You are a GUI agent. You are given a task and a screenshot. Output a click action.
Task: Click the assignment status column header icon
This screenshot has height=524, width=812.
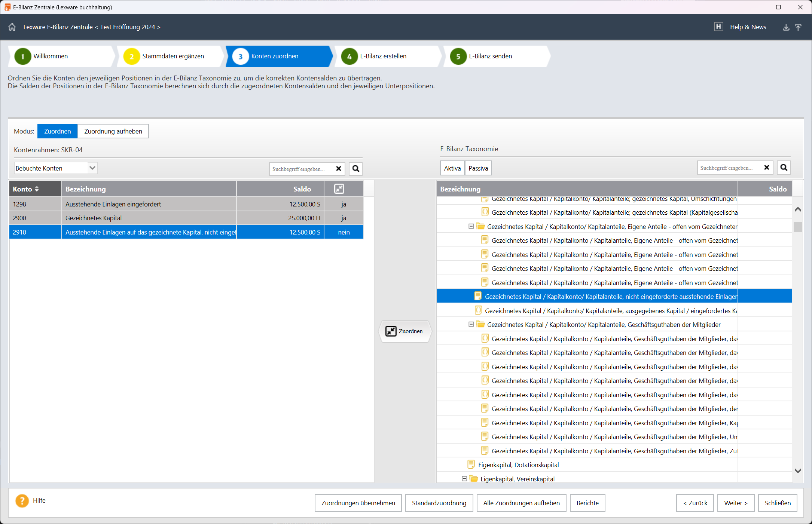[x=339, y=189]
